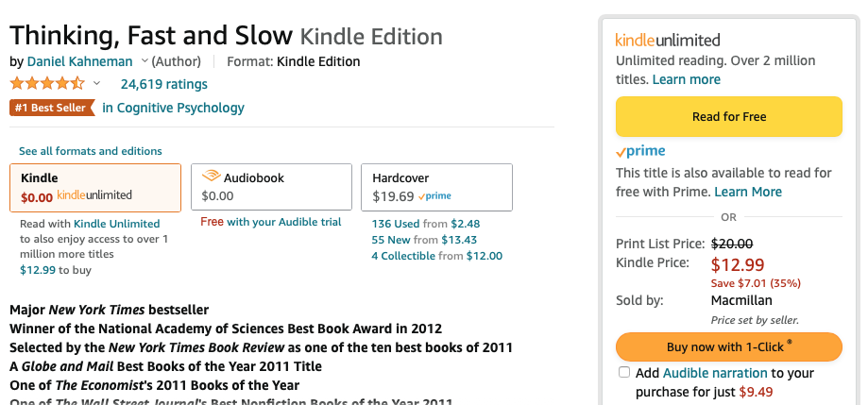Open the 136 Used offers link

click(x=396, y=224)
